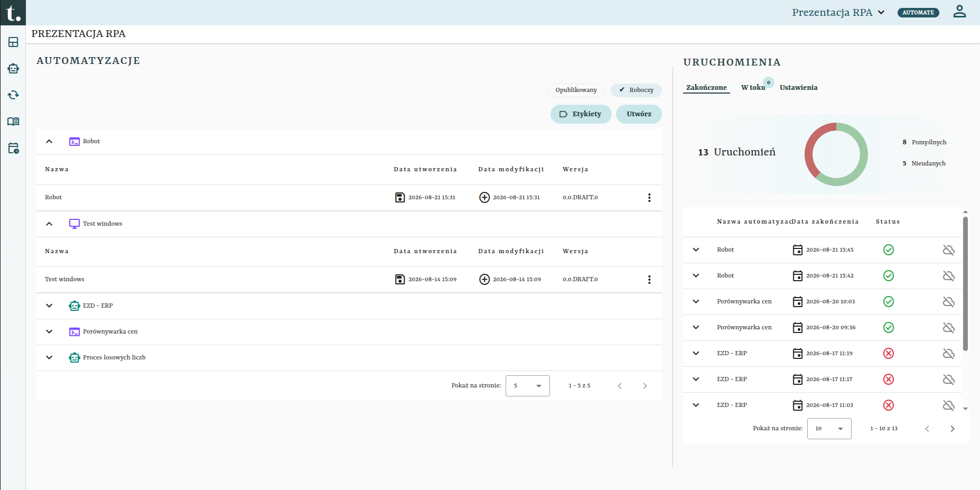
Task: Open runs rows-per-page dropdown showing 10
Action: 829,429
